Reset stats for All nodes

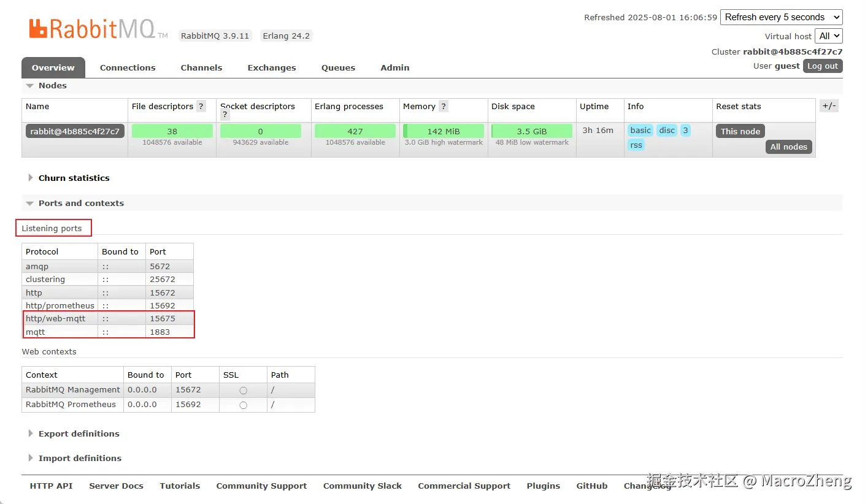(x=789, y=147)
